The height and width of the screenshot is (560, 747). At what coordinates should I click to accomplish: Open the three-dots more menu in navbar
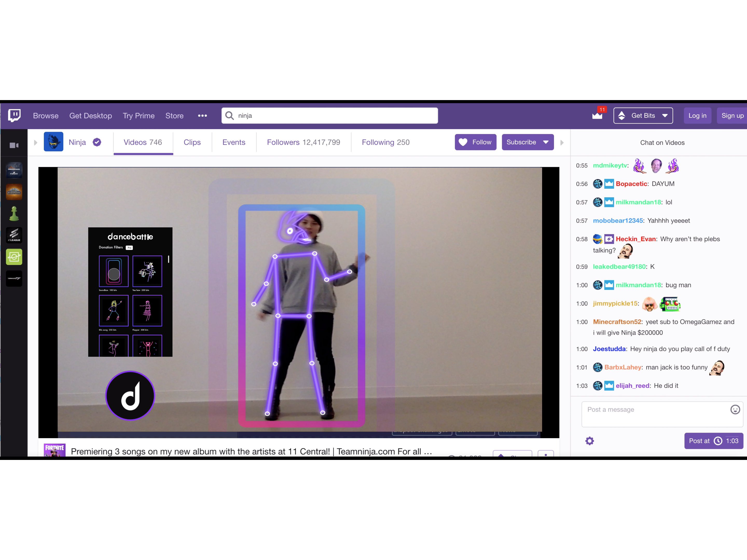[x=202, y=115]
